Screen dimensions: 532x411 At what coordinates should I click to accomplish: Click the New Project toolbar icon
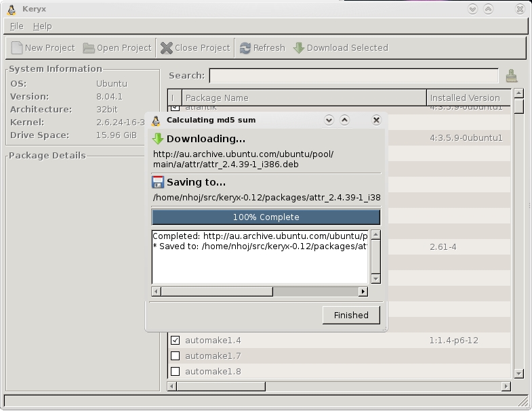point(17,48)
